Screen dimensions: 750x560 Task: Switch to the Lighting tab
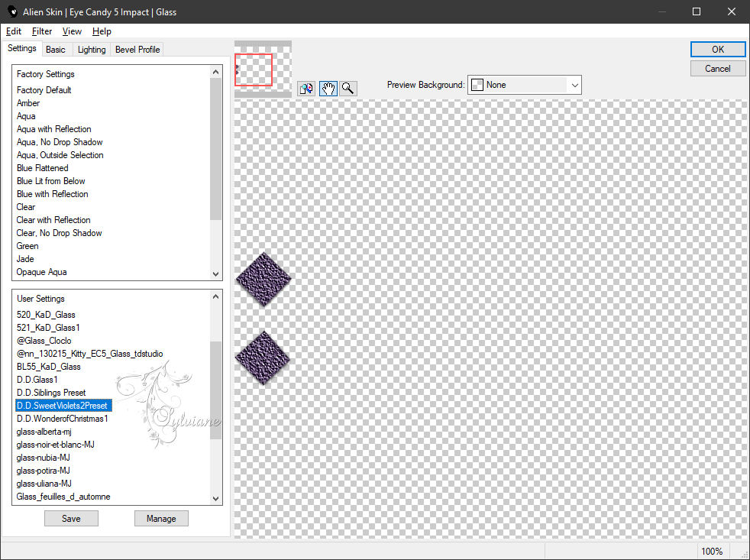click(92, 50)
